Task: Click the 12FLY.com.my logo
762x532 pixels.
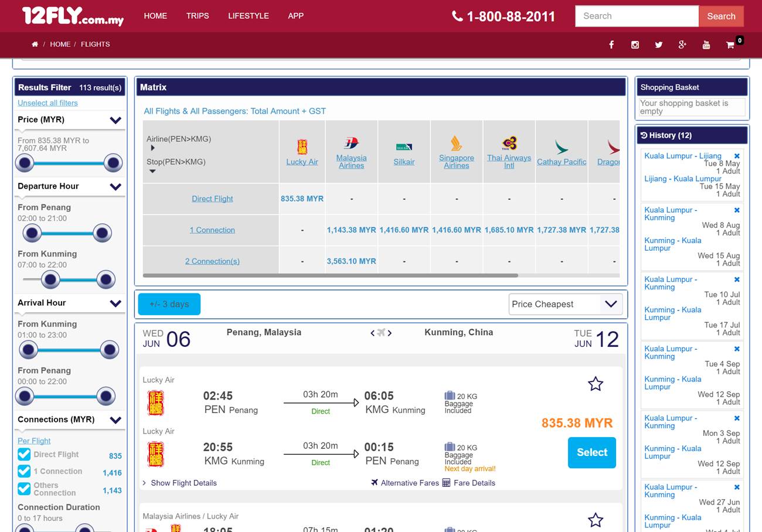Action: [73, 16]
